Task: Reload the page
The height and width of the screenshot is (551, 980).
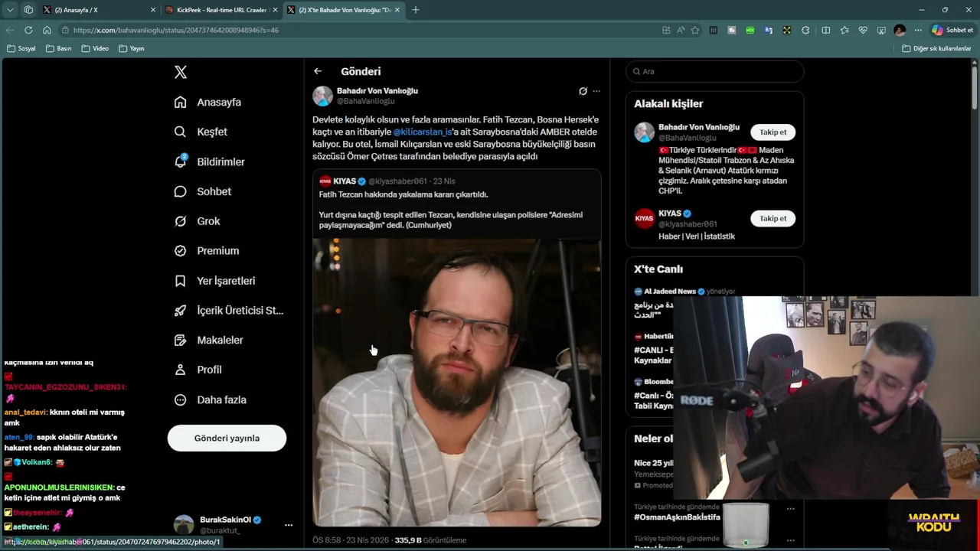Action: (28, 30)
